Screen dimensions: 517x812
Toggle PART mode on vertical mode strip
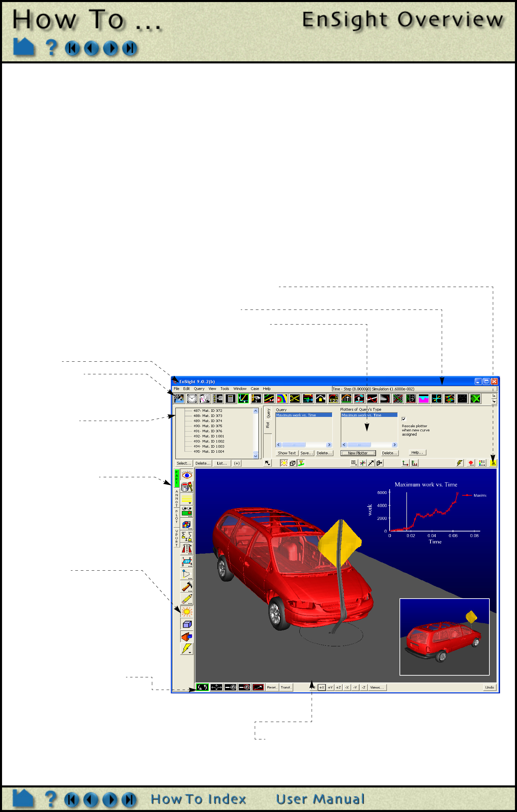[176, 478]
